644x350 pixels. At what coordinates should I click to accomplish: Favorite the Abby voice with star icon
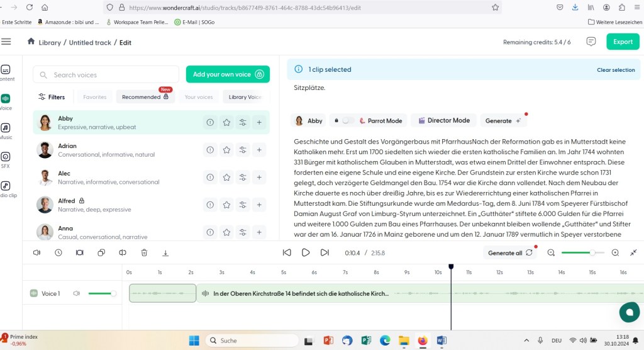226,123
